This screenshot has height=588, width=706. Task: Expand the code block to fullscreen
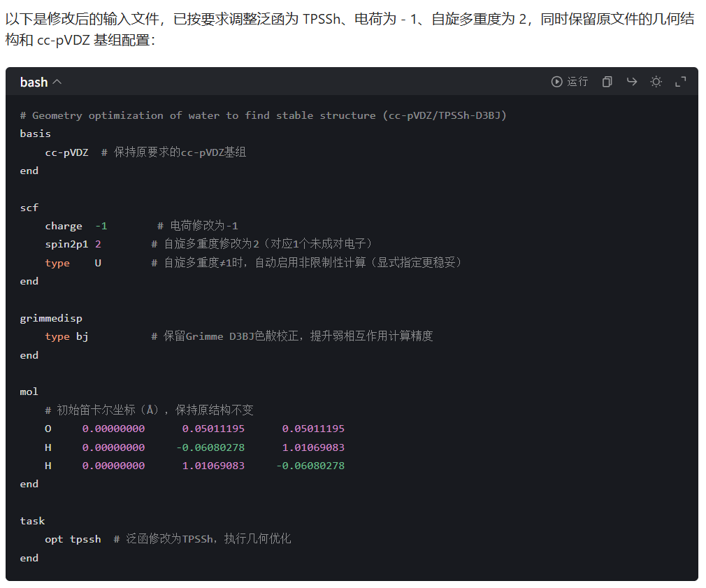(x=680, y=82)
